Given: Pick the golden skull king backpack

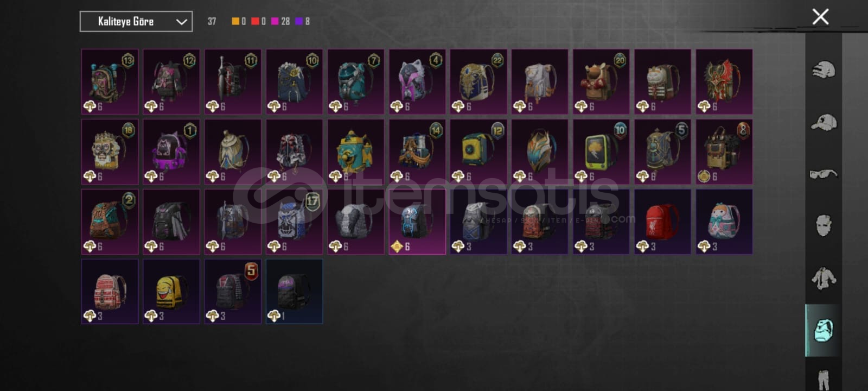Looking at the screenshot, I should pos(110,152).
